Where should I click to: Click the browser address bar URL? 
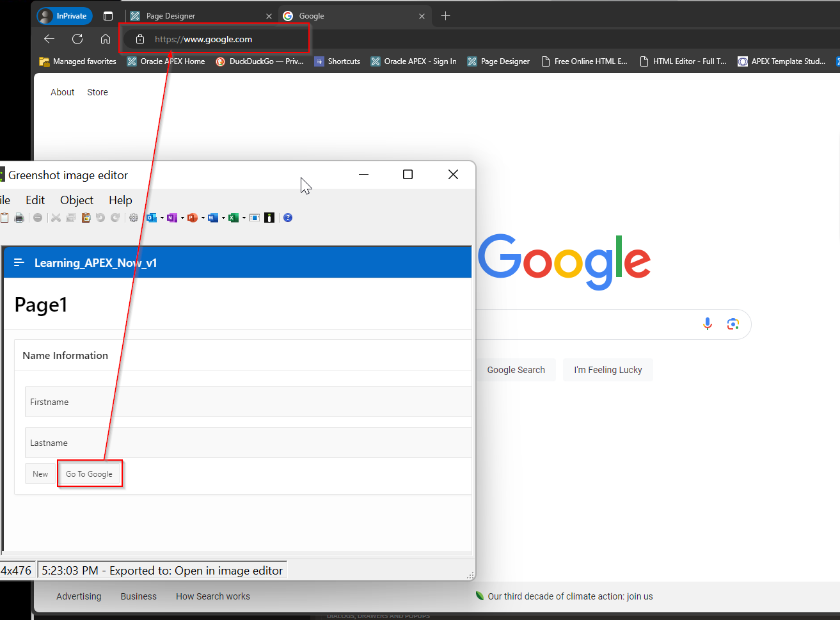tap(203, 39)
